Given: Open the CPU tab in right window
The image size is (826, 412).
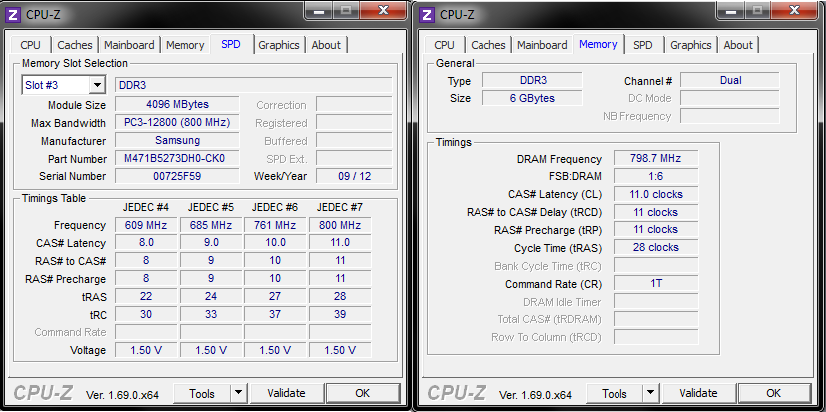Looking at the screenshot, I should (x=444, y=45).
